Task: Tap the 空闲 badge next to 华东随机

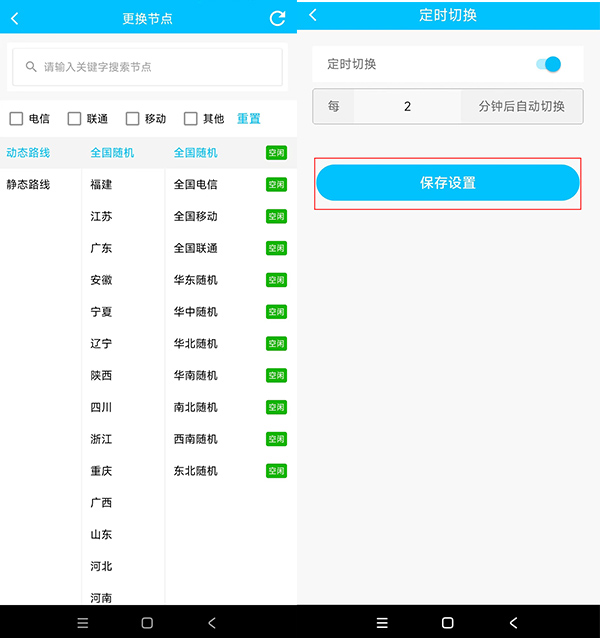Action: point(276,280)
